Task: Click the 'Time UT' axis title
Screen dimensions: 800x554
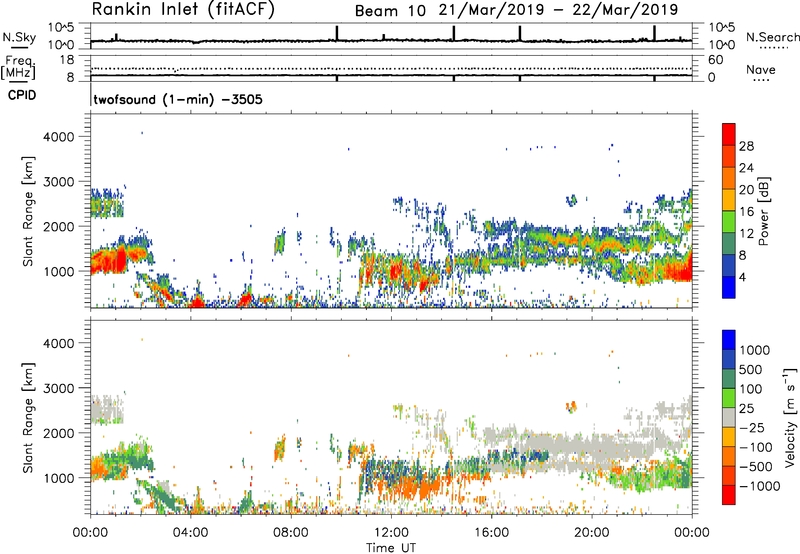Action: click(x=391, y=548)
